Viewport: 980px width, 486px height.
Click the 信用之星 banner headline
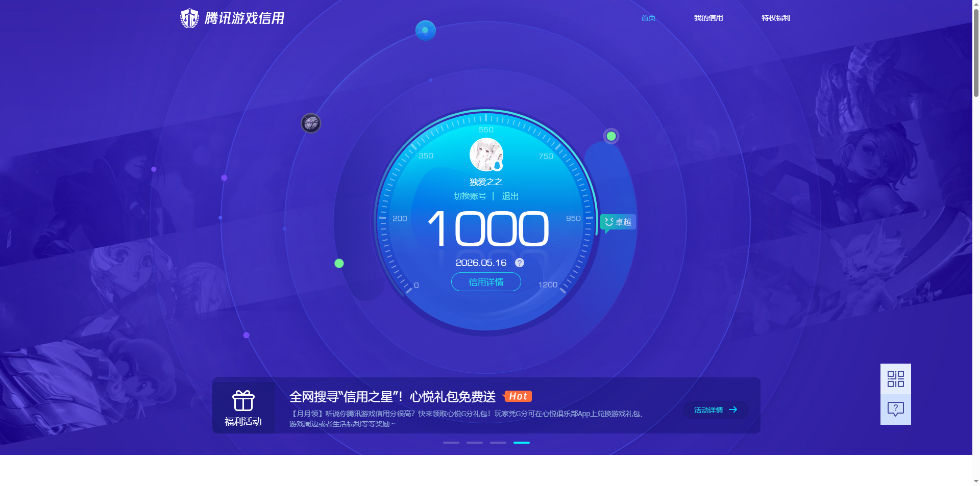[x=393, y=397]
